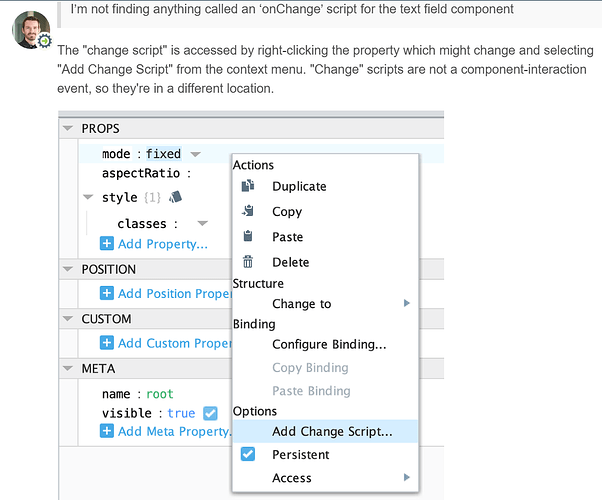Image resolution: width=602 pixels, height=500 pixels.
Task: Choose Configure Binding from context menu
Action: coord(329,344)
